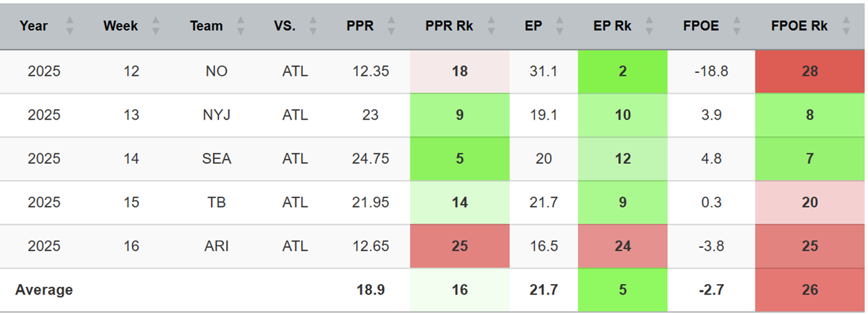
Task: Sort table by FPOE column header
Action: (701, 26)
